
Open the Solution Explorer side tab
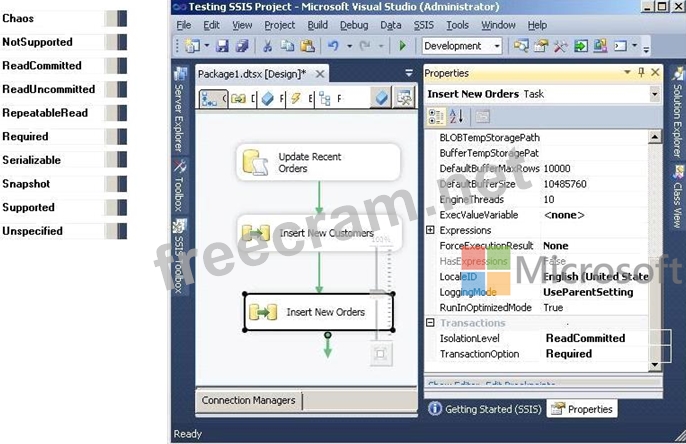tap(678, 113)
